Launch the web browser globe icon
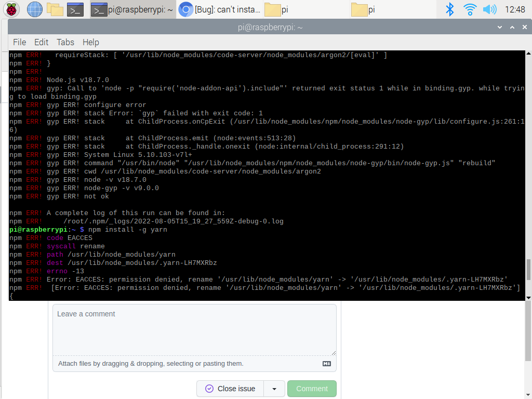 tap(35, 9)
